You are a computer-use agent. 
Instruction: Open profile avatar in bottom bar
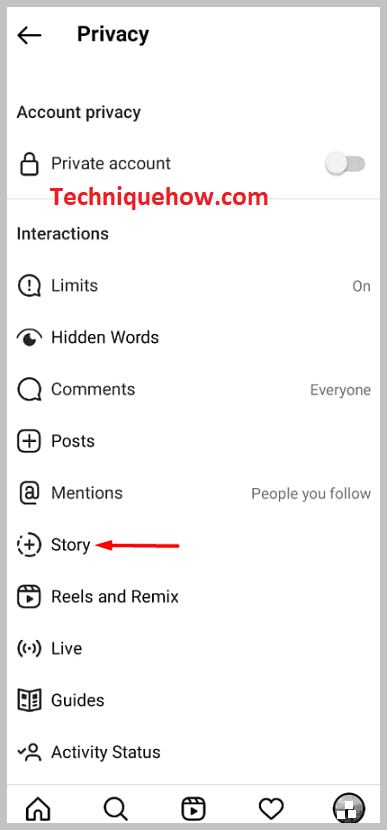(x=348, y=808)
